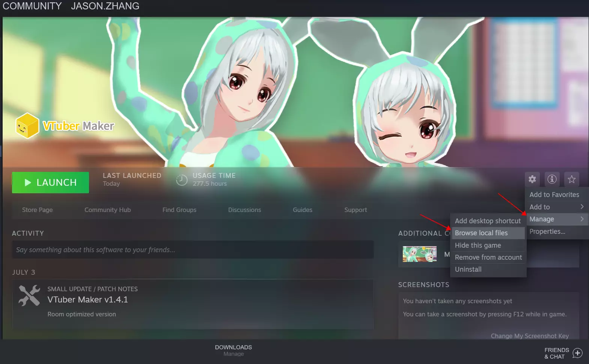Click the info circle icon
This screenshot has height=364, width=589.
click(x=552, y=179)
